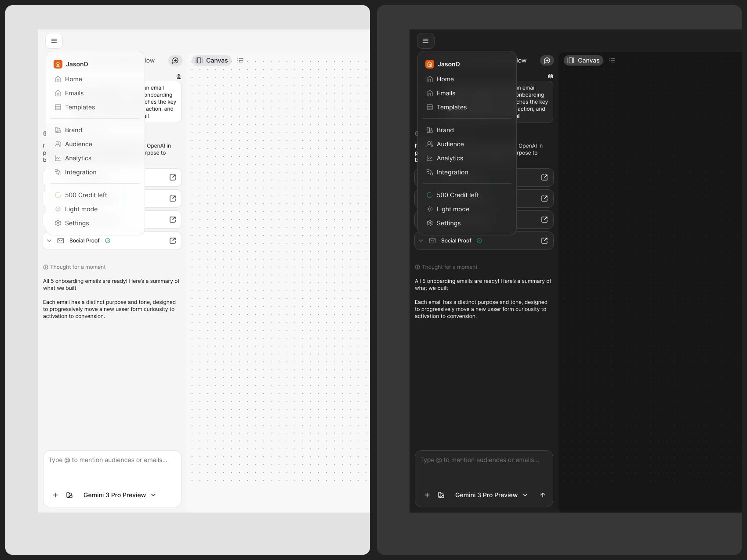This screenshot has width=747, height=560.
Task: Expand 'Thought for a moment' in dark panel
Action: (446, 267)
